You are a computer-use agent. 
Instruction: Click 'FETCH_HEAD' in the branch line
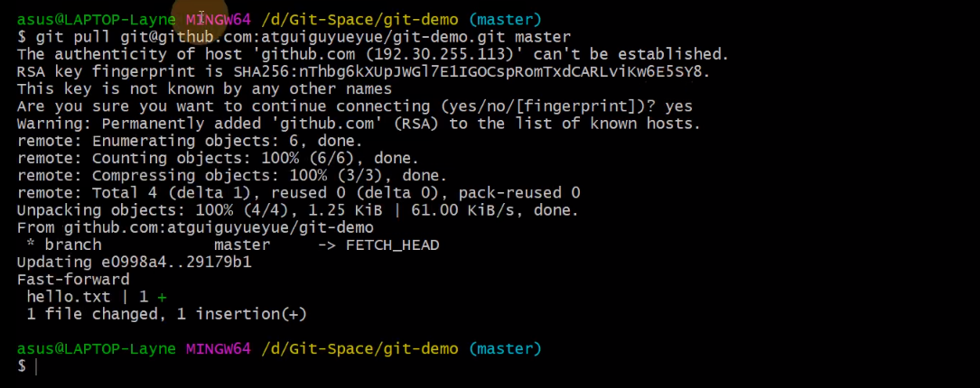(393, 245)
